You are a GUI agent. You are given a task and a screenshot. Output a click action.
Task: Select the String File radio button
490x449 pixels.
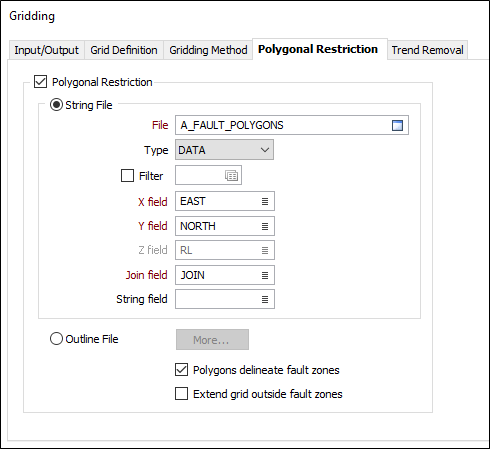tap(56, 105)
